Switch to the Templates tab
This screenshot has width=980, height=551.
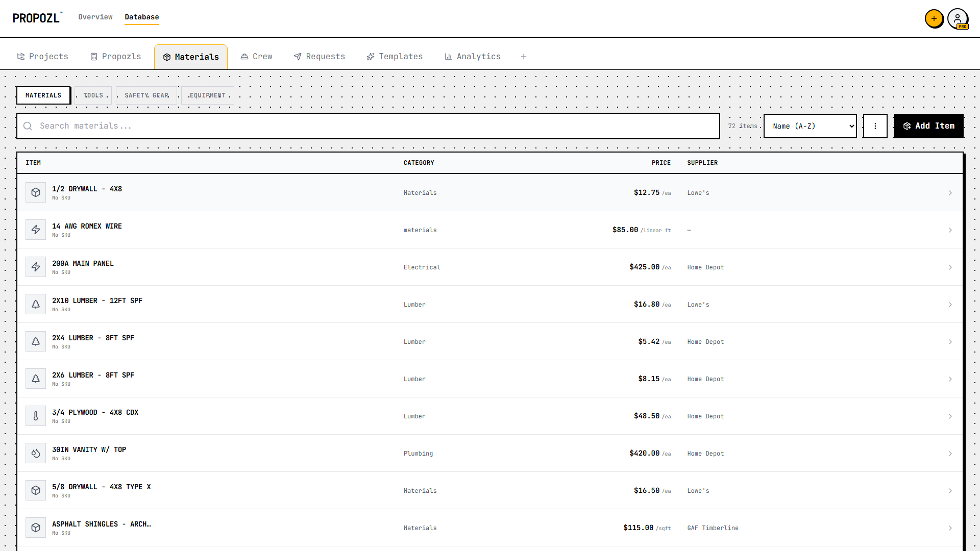point(395,57)
